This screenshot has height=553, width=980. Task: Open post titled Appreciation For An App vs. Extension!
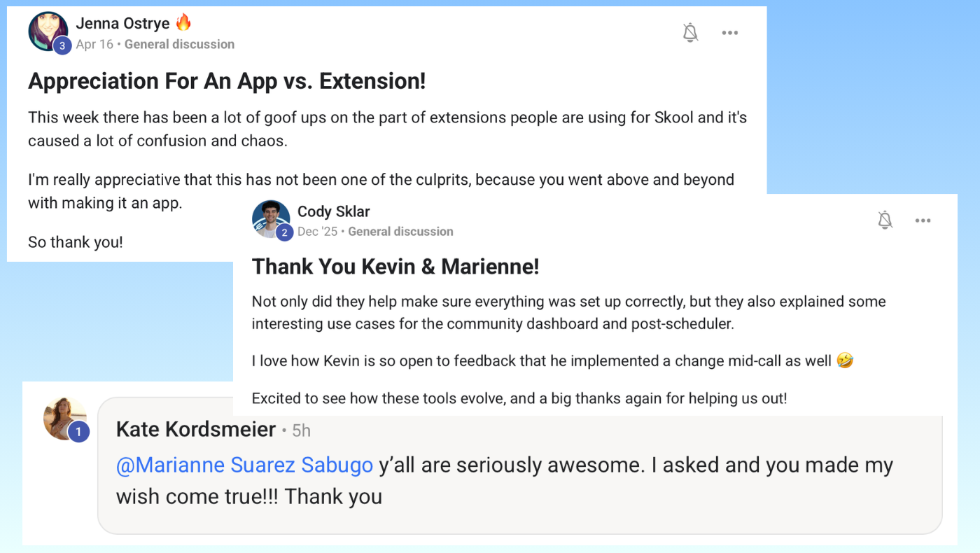pyautogui.click(x=227, y=81)
